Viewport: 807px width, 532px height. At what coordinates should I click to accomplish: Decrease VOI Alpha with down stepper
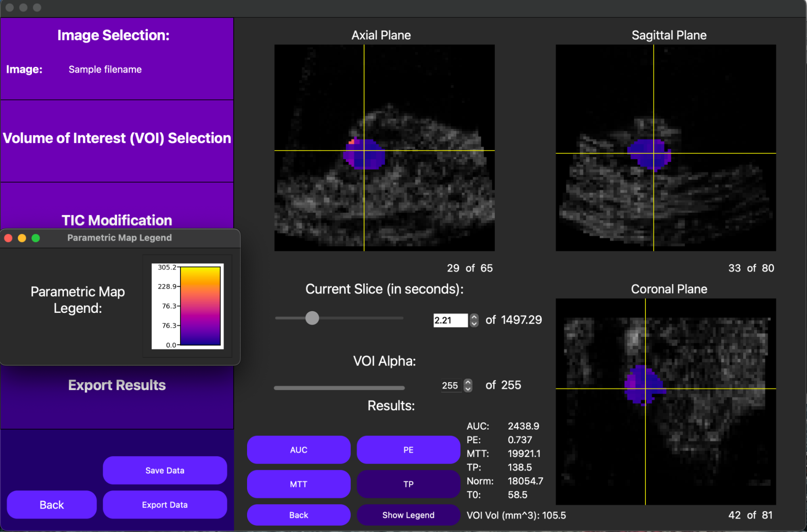pyautogui.click(x=468, y=389)
